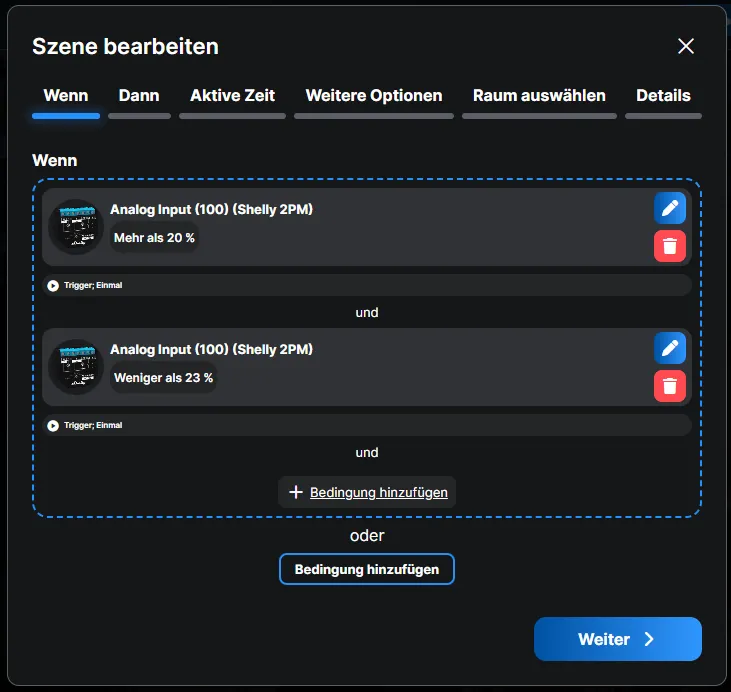
Task: Switch to the 'Wenn' tab
Action: [x=66, y=96]
